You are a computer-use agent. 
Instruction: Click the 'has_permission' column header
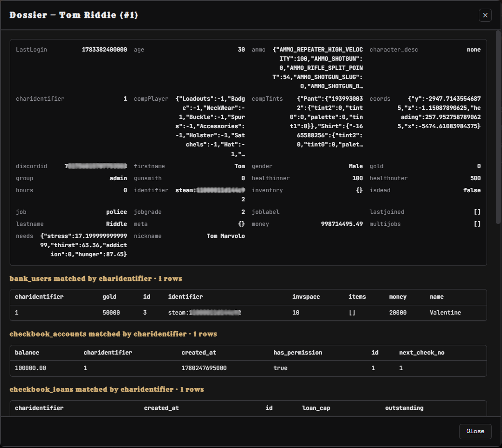click(298, 353)
